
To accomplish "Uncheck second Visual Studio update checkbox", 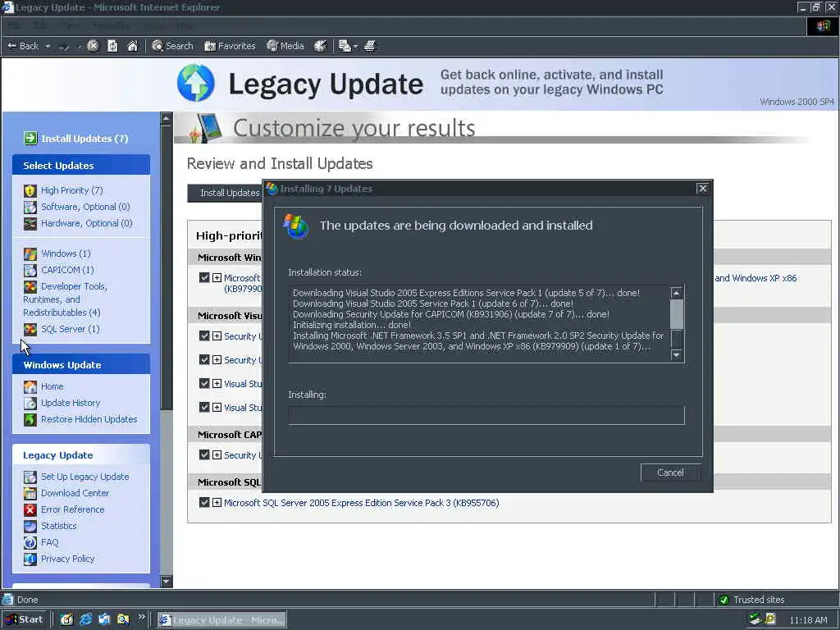I will pos(204,407).
